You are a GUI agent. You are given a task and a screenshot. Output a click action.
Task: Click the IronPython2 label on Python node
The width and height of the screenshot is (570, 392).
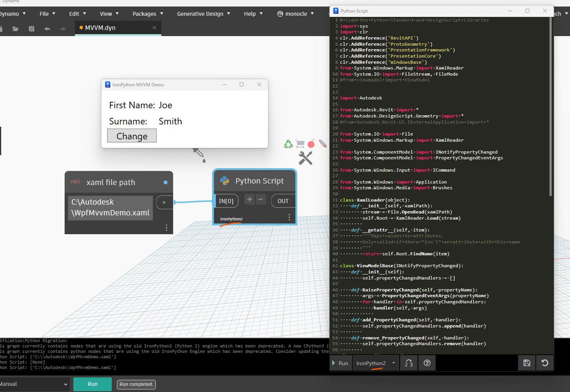(231, 219)
